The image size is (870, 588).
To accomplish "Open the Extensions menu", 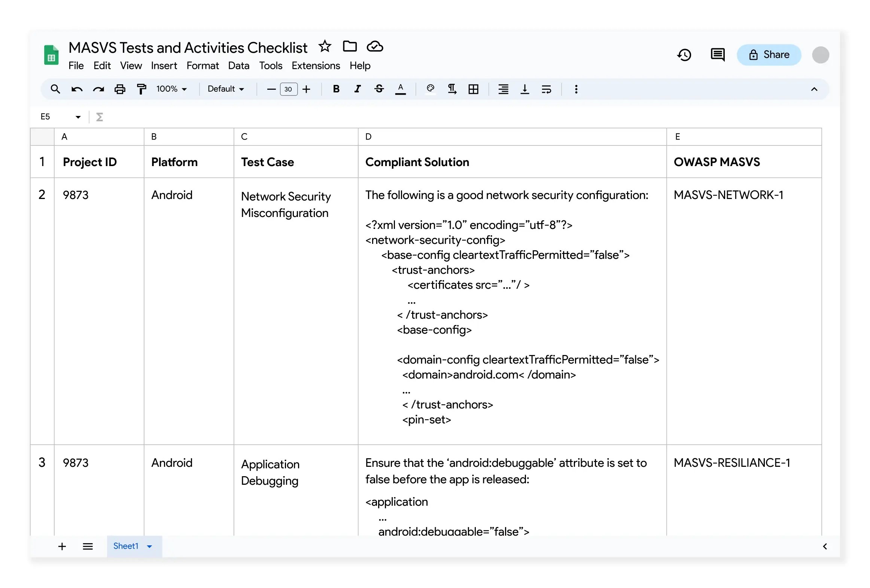I will (x=315, y=65).
